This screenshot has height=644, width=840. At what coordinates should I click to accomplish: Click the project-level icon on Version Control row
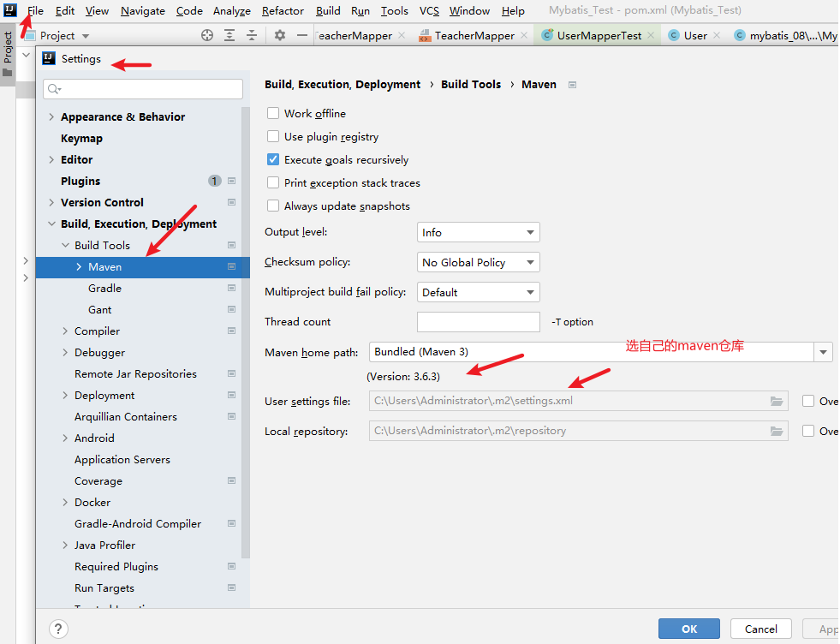(x=231, y=202)
